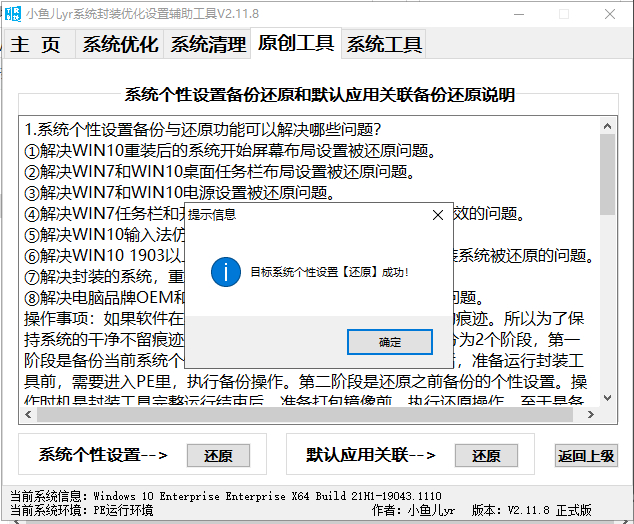Click the app icon in the title bar

click(x=13, y=14)
